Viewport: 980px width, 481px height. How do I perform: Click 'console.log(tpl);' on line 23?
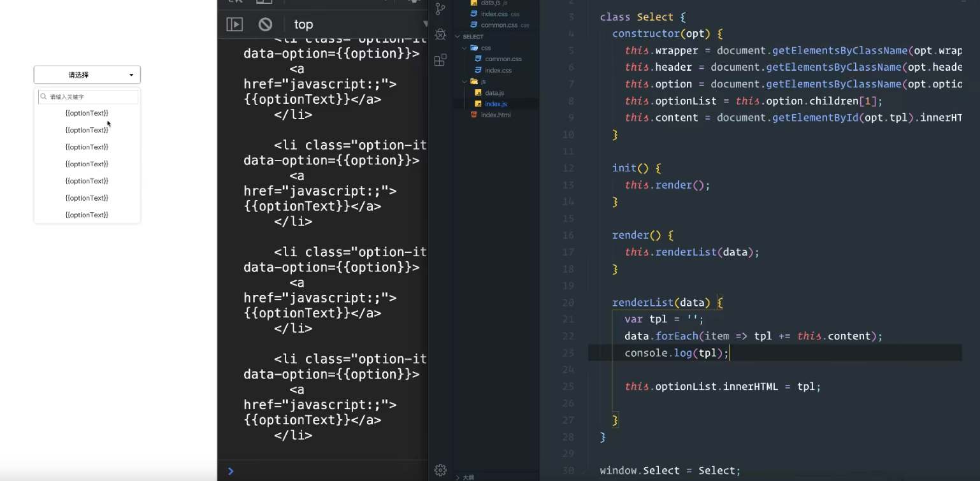(x=676, y=353)
